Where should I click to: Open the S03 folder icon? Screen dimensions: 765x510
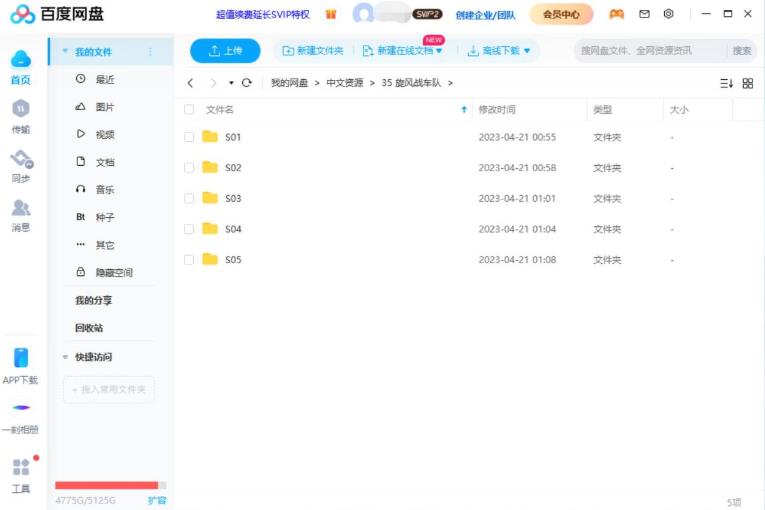[210, 198]
